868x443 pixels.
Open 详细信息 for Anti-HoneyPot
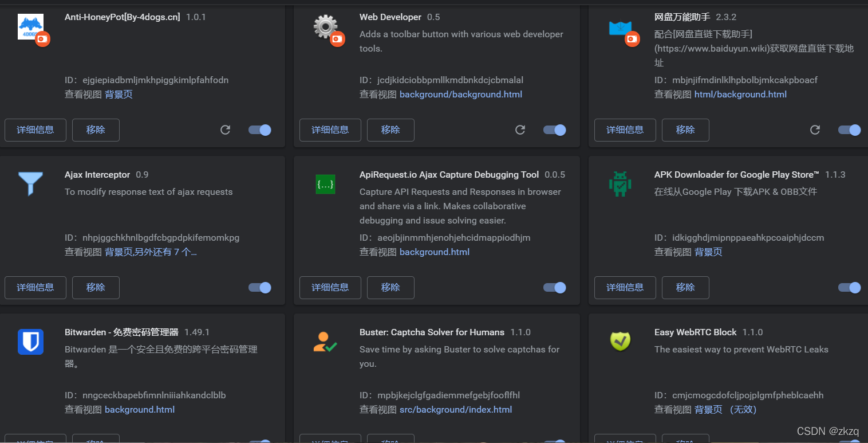[35, 130]
